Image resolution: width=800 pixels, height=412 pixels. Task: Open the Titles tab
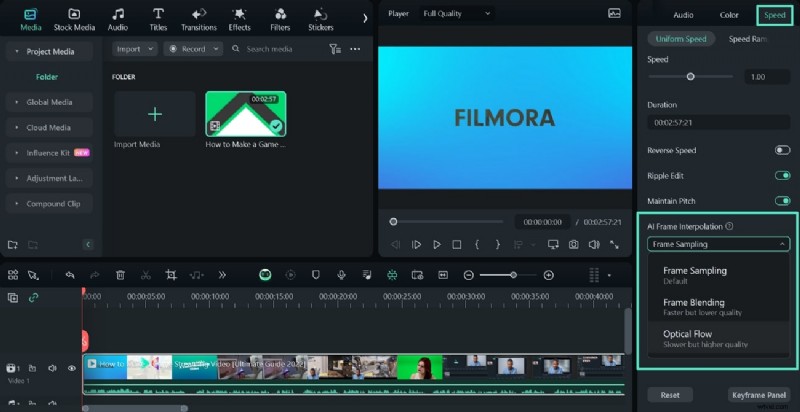158,19
